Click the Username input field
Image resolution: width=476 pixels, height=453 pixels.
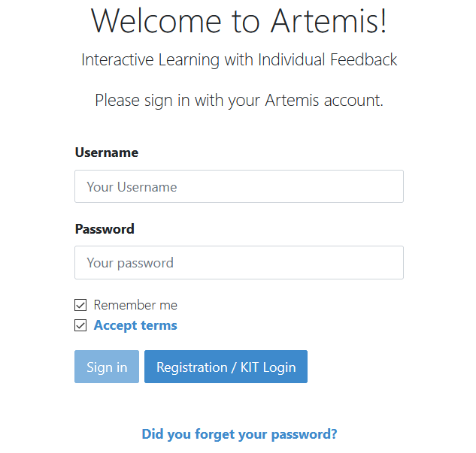pyautogui.click(x=238, y=186)
